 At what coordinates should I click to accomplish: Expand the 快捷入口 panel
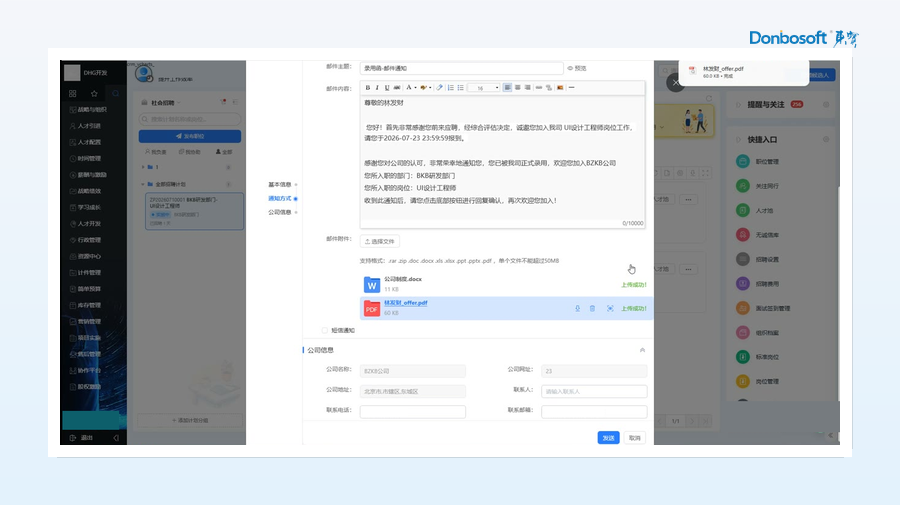click(739, 139)
